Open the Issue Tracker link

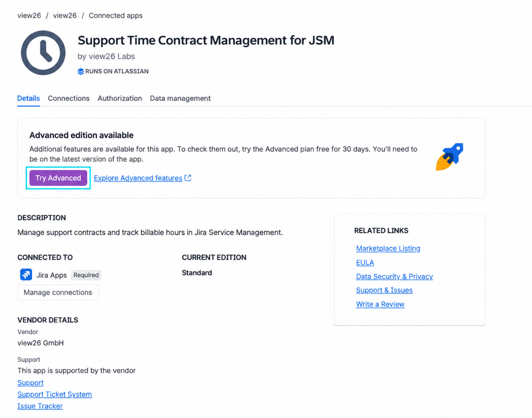[x=40, y=406]
